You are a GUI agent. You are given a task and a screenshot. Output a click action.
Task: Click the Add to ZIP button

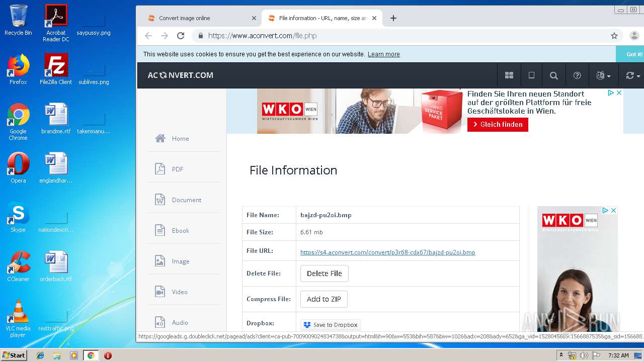[324, 299]
